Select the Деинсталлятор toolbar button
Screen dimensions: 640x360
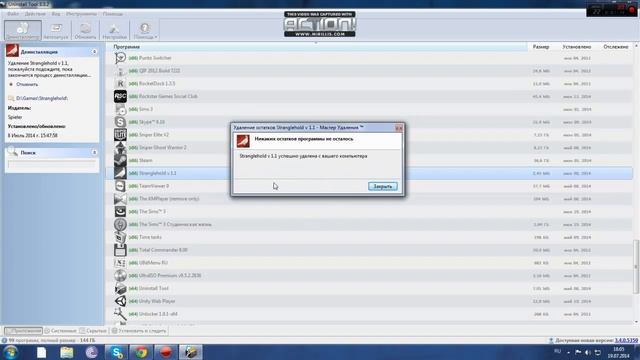[23, 30]
